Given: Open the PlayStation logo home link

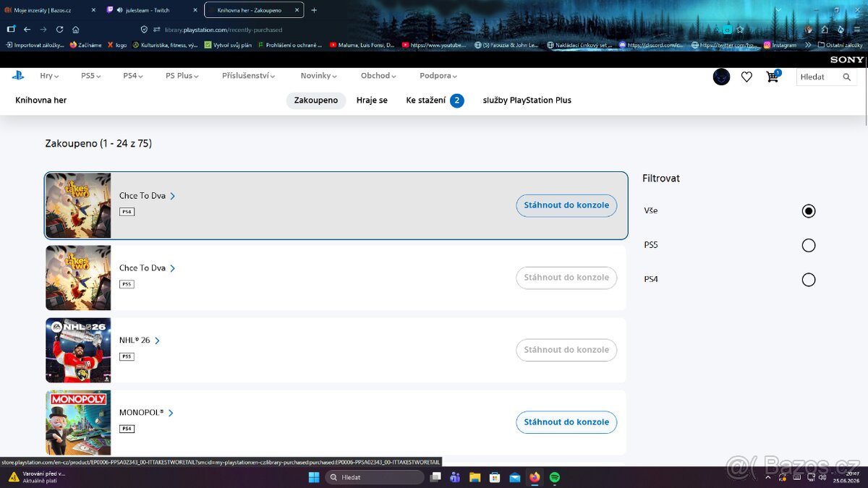Looking at the screenshot, I should (x=18, y=75).
